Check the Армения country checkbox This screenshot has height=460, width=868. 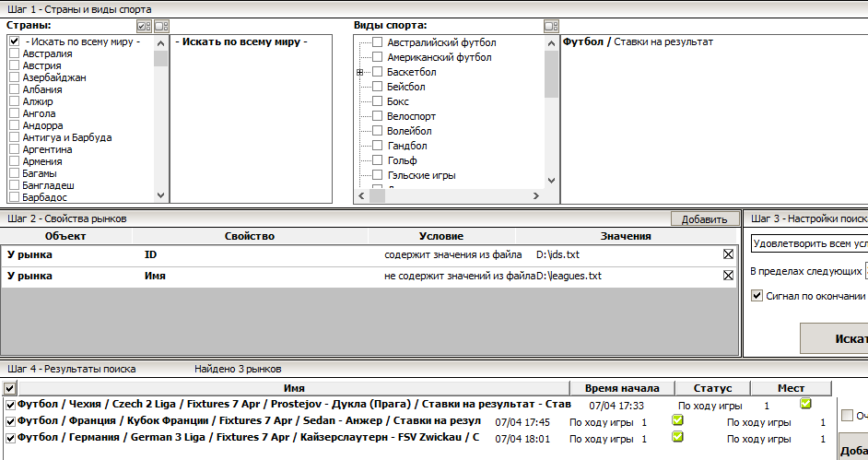[x=15, y=161]
